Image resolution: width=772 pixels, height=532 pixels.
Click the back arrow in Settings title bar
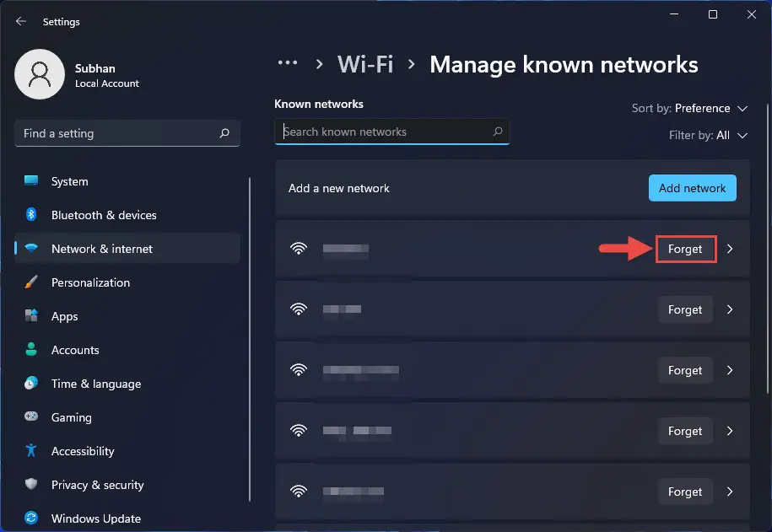tap(21, 21)
